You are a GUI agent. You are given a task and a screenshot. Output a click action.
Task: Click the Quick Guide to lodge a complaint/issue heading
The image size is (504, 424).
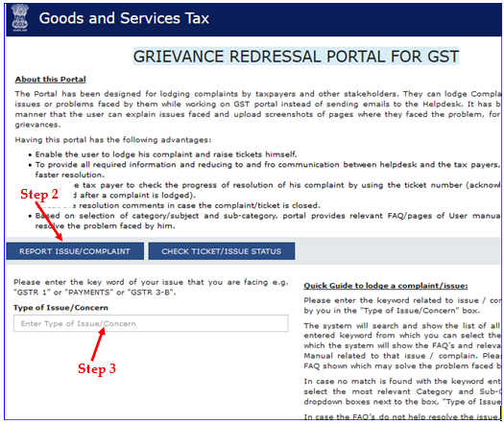[x=386, y=286]
